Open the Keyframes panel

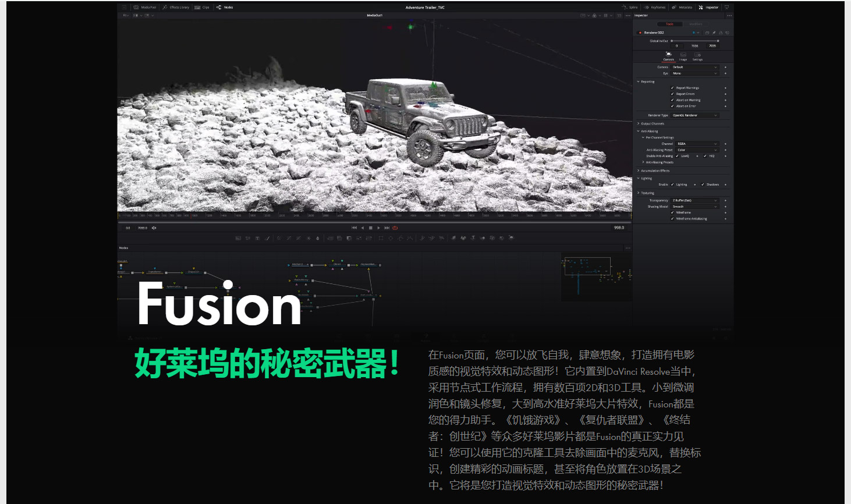(655, 8)
